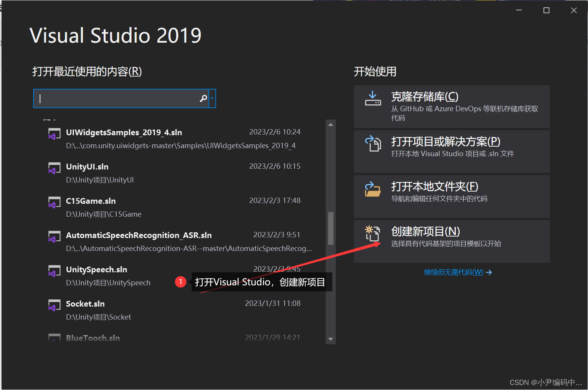This screenshot has height=390, width=588.
Task: Click the recent list scrollbar thumb
Action: [331, 228]
